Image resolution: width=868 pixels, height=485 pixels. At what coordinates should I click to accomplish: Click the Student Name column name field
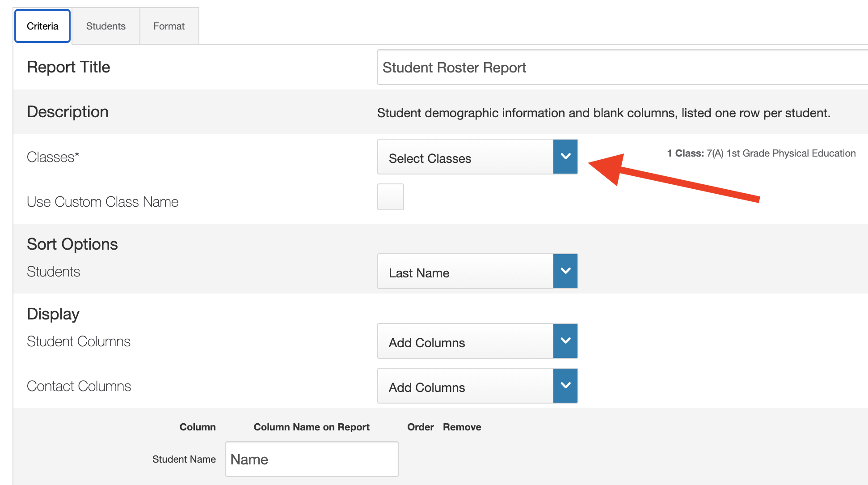tap(312, 459)
